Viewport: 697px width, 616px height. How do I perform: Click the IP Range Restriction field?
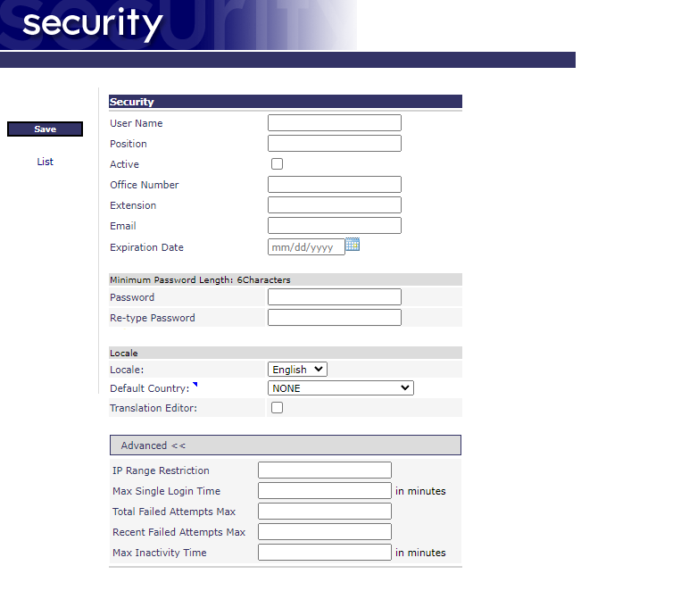tap(324, 470)
